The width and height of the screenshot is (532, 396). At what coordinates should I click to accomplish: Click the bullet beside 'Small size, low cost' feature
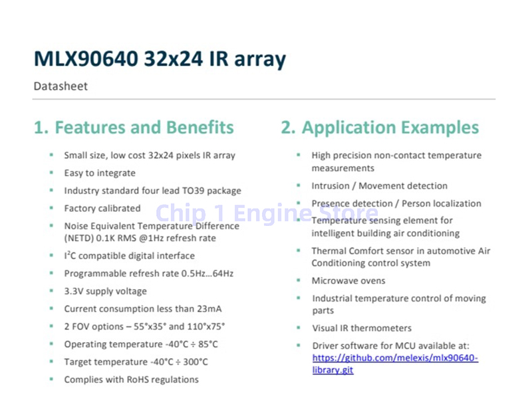tap(51, 155)
